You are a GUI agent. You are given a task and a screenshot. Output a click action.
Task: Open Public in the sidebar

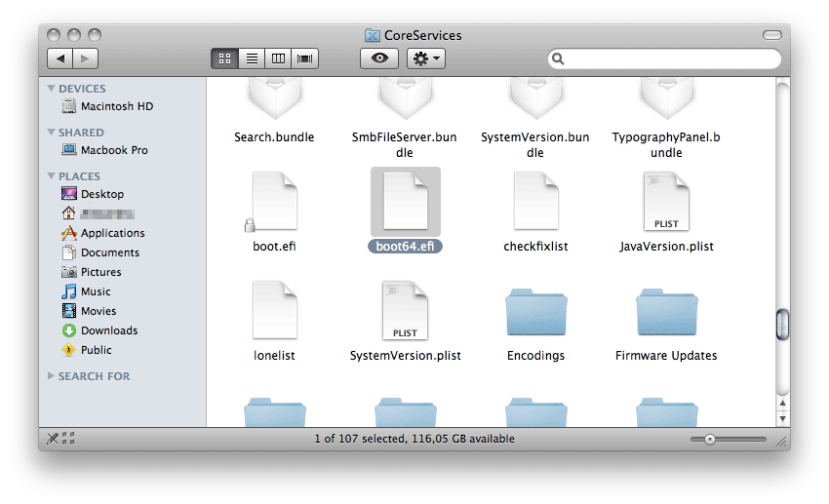[87, 350]
